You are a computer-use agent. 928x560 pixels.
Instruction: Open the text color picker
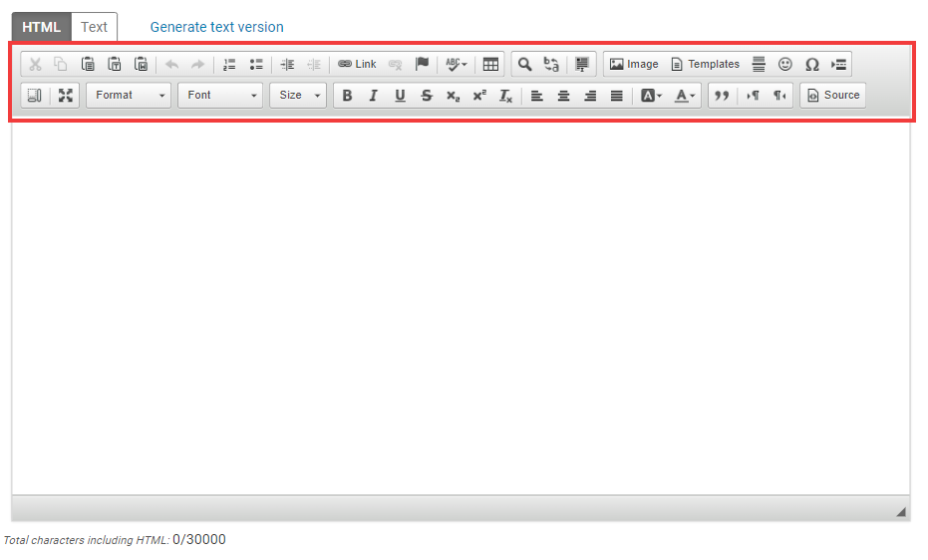point(685,96)
